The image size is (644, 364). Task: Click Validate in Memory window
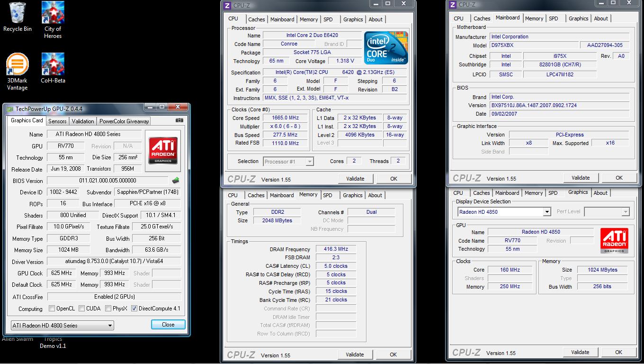(x=355, y=355)
